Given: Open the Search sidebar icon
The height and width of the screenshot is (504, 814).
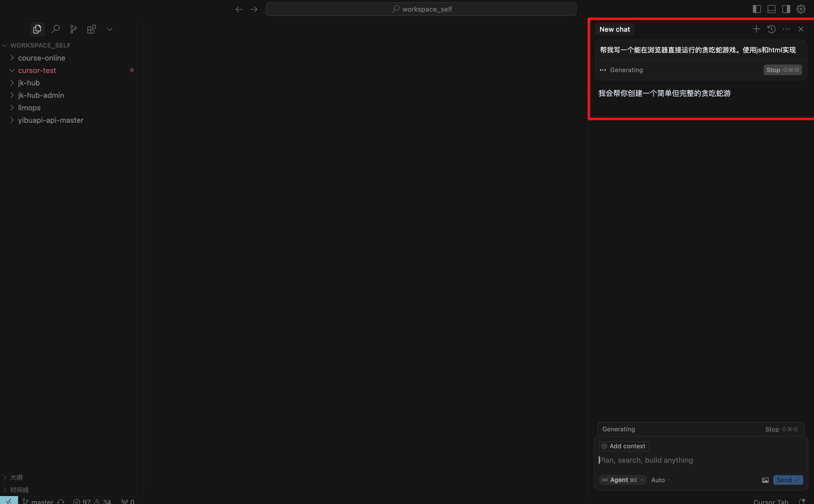Looking at the screenshot, I should [55, 29].
